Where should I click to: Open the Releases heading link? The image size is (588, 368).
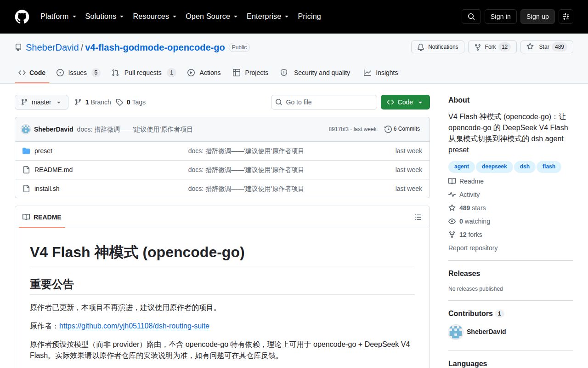pos(464,273)
